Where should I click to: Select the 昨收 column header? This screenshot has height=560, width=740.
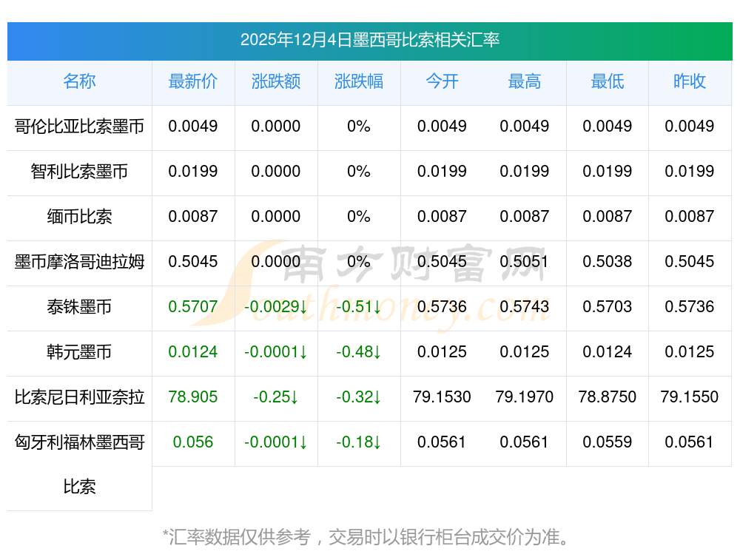pyautogui.click(x=690, y=82)
